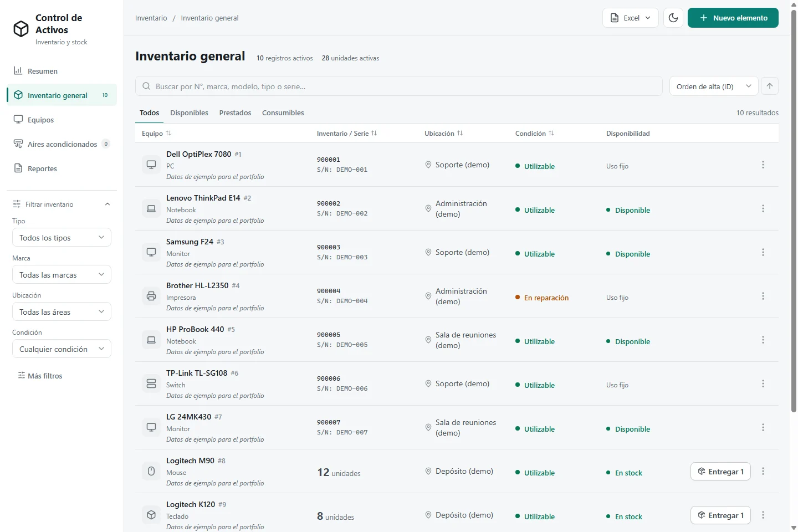Open row menu for Brother HL-L2350

pyautogui.click(x=763, y=296)
